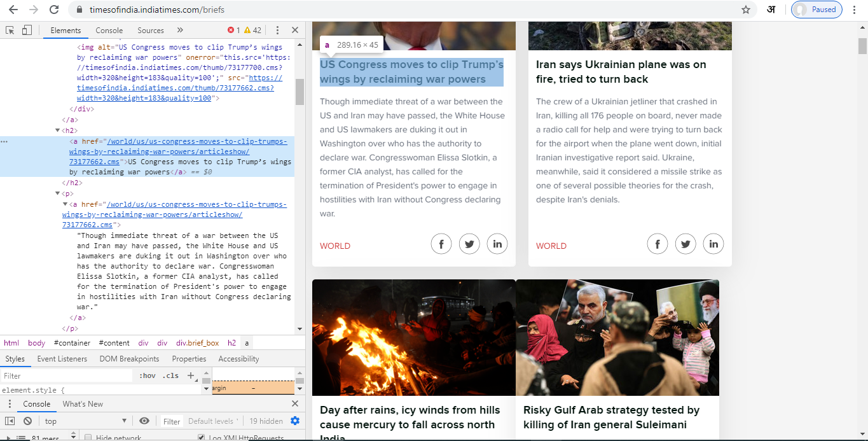
Task: Click WORLD category under Ukrainian plane story
Action: 551,246
